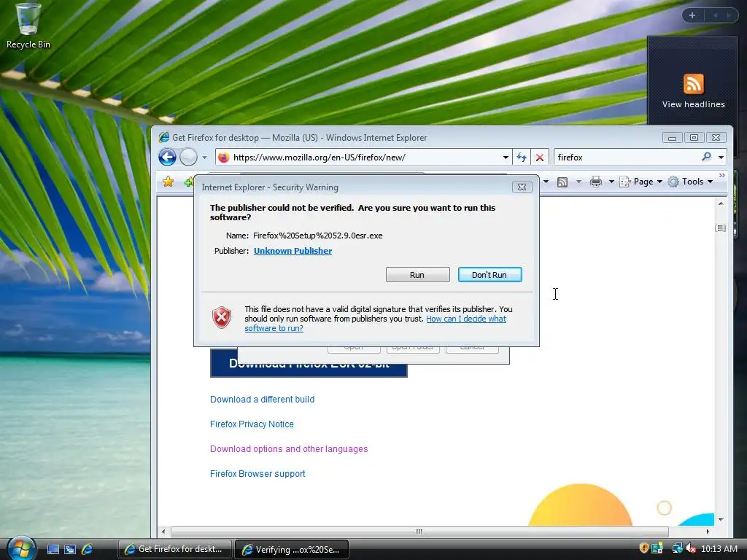Click the muted volume tray icon
Viewport: 747px width, 560px height.
(x=691, y=548)
